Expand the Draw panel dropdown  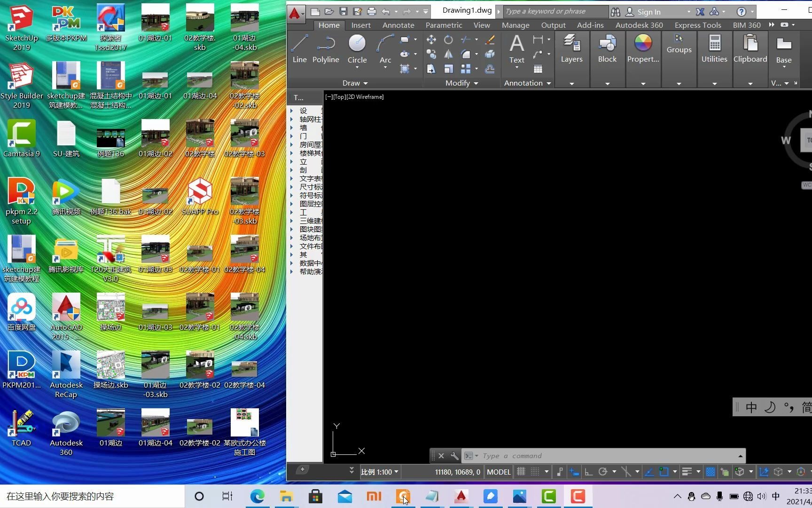click(x=355, y=83)
